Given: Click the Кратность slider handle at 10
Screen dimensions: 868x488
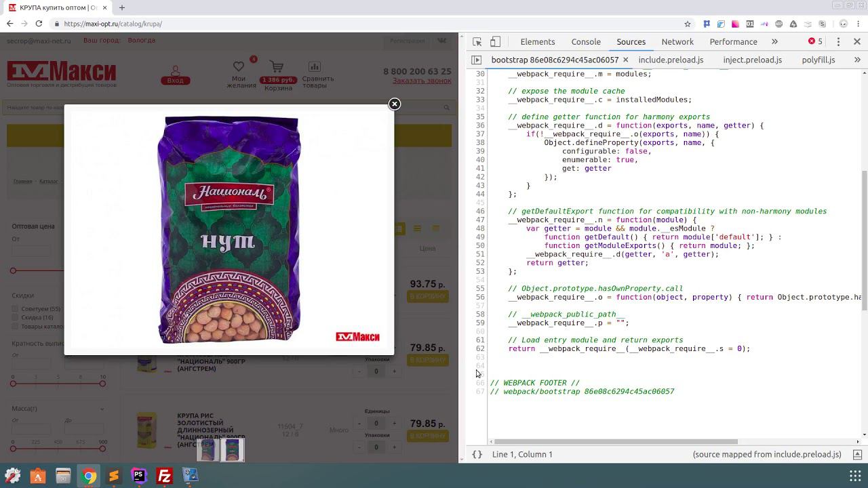Looking at the screenshot, I should pyautogui.click(x=102, y=384).
